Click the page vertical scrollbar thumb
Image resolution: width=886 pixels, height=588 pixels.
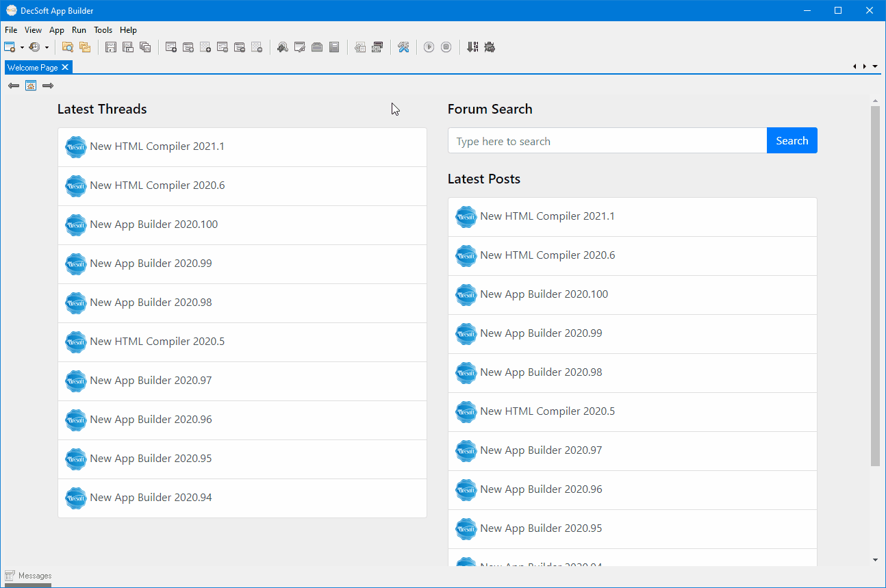click(x=875, y=286)
